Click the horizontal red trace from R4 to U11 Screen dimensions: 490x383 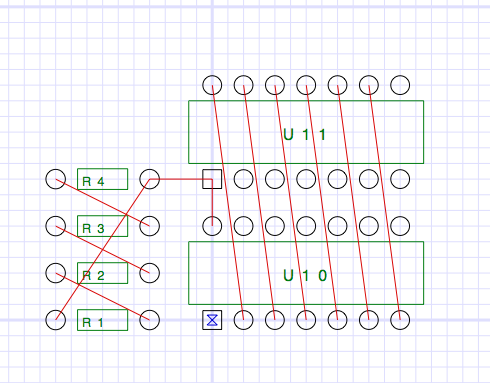[181, 179]
